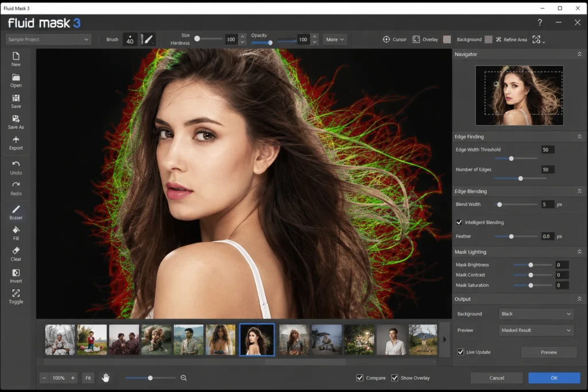Zoom in with the plus button
Viewport: 588px width, 392px height.
[x=73, y=378]
